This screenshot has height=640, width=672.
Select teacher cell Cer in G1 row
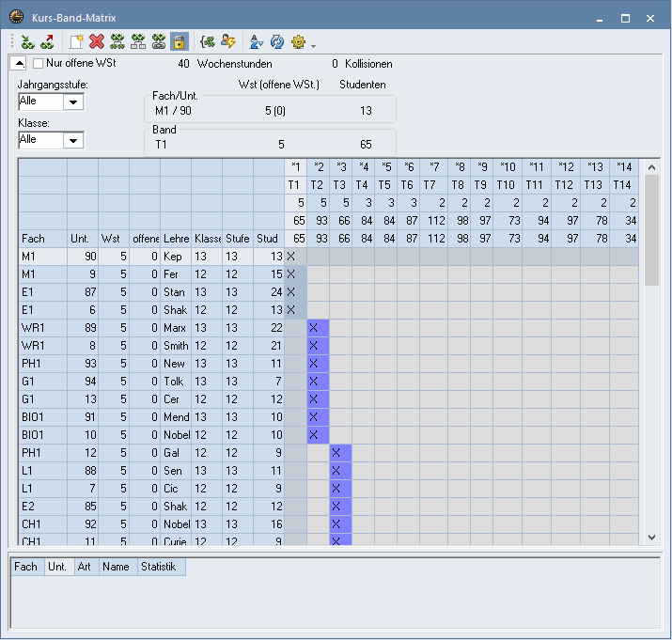click(176, 399)
